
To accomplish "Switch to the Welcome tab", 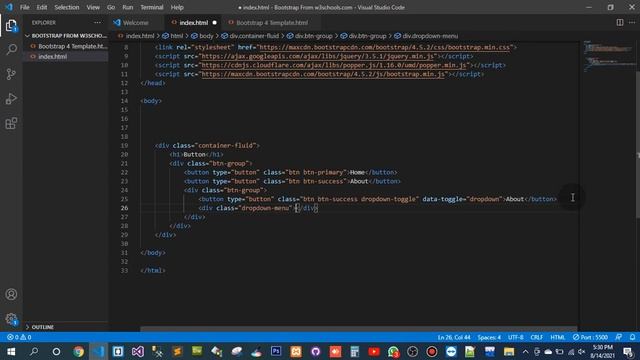I will [136, 22].
